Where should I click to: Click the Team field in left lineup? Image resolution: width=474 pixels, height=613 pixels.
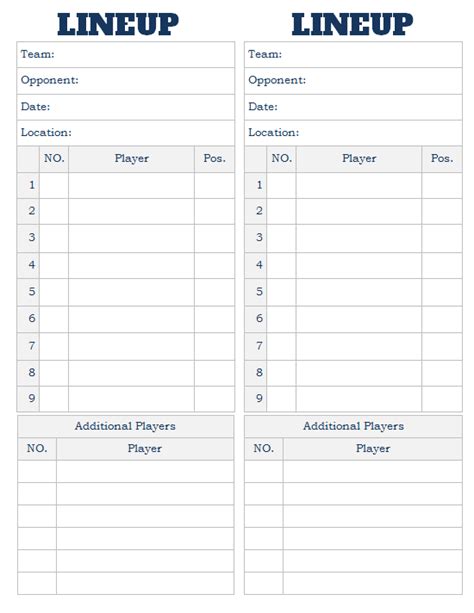click(126, 54)
